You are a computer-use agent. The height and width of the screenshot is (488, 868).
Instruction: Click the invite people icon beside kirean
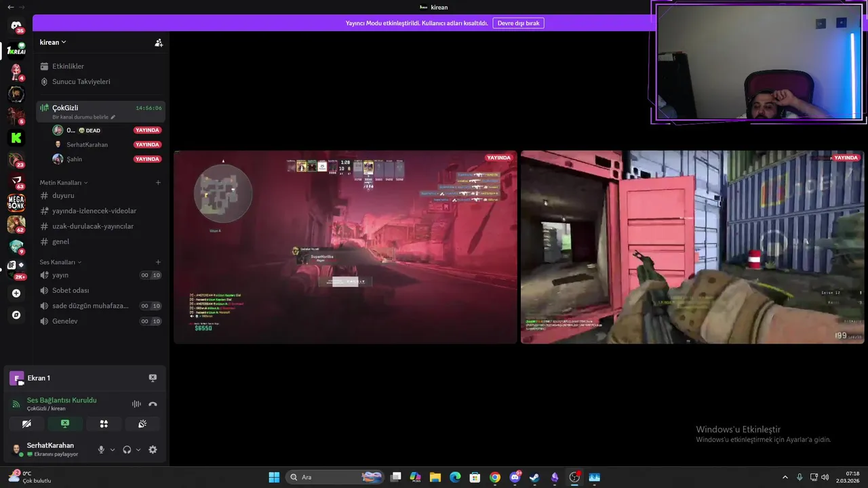(x=159, y=42)
